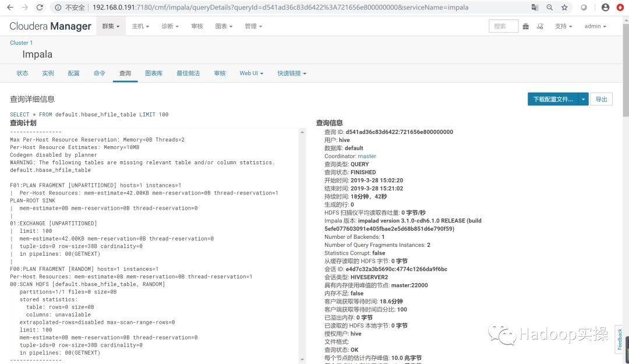Image resolution: width=629 pixels, height=364 pixels.
Task: Click the browser forward arrow
Action: [25, 7]
